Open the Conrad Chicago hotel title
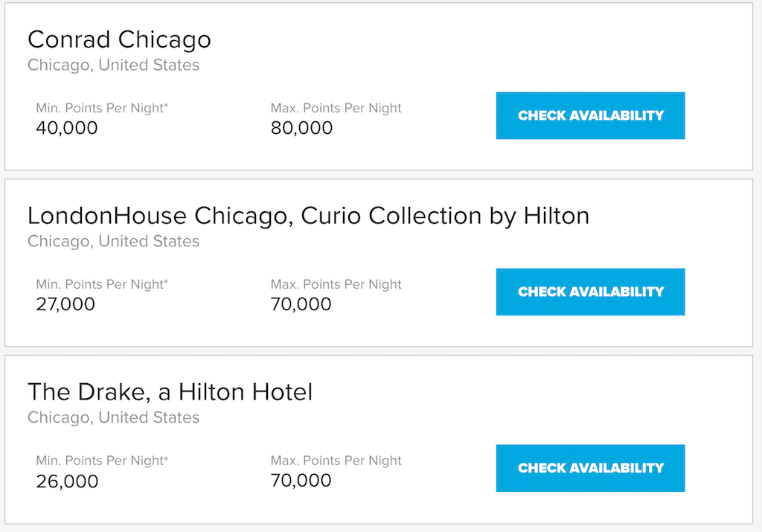This screenshot has width=762, height=532. click(x=119, y=39)
